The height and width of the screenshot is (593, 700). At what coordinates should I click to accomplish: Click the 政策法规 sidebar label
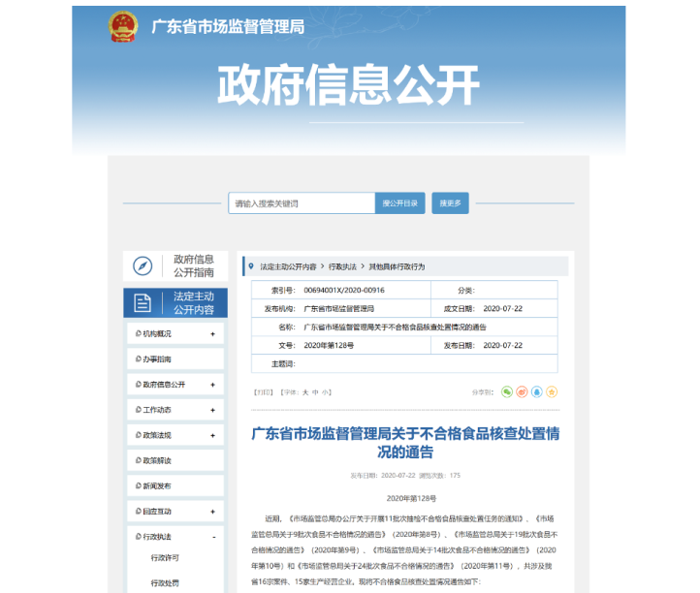click(x=157, y=435)
